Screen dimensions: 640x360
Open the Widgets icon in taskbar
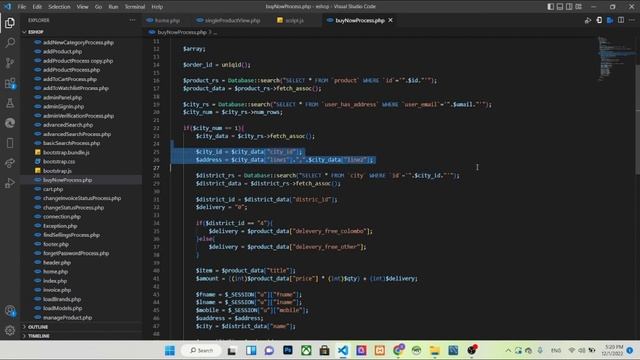coord(251,350)
